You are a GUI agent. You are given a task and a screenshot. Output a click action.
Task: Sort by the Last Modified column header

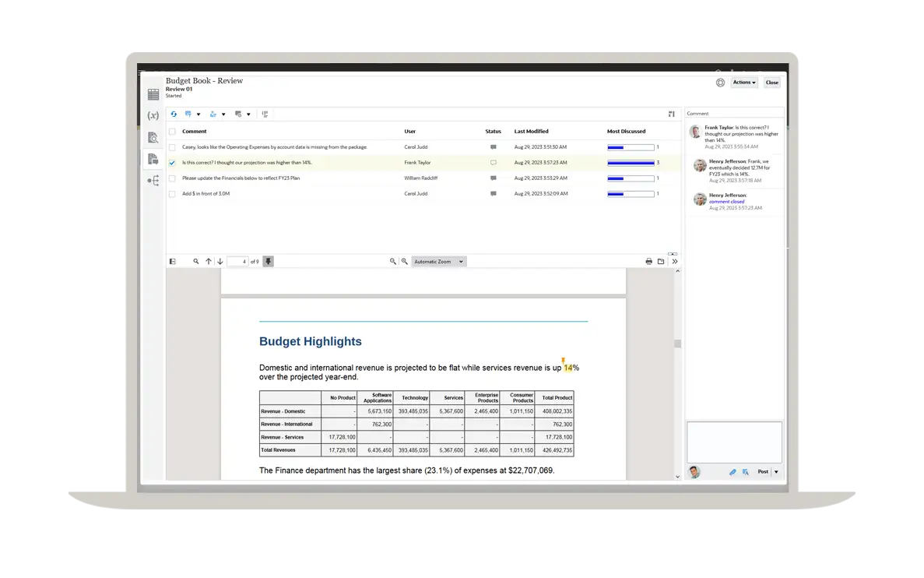(x=531, y=132)
